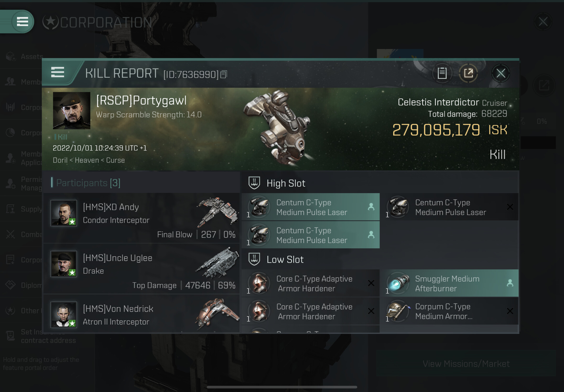Open the Corporation main menu button
Image resolution: width=564 pixels, height=392 pixels.
(22, 22)
